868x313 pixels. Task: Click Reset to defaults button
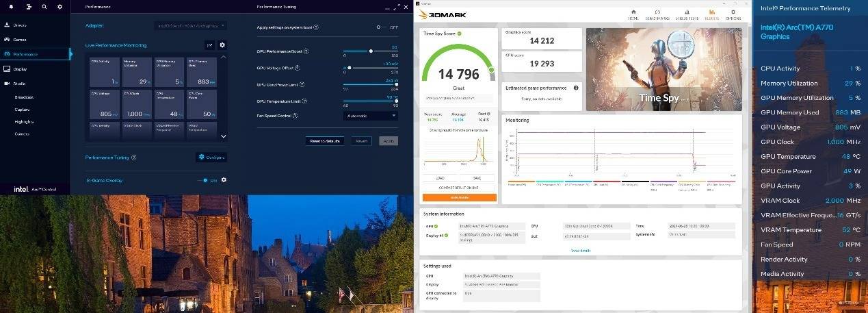(x=325, y=140)
